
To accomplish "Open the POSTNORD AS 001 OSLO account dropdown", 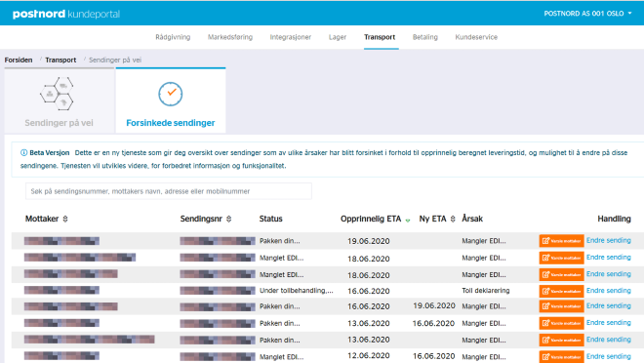I will [587, 14].
